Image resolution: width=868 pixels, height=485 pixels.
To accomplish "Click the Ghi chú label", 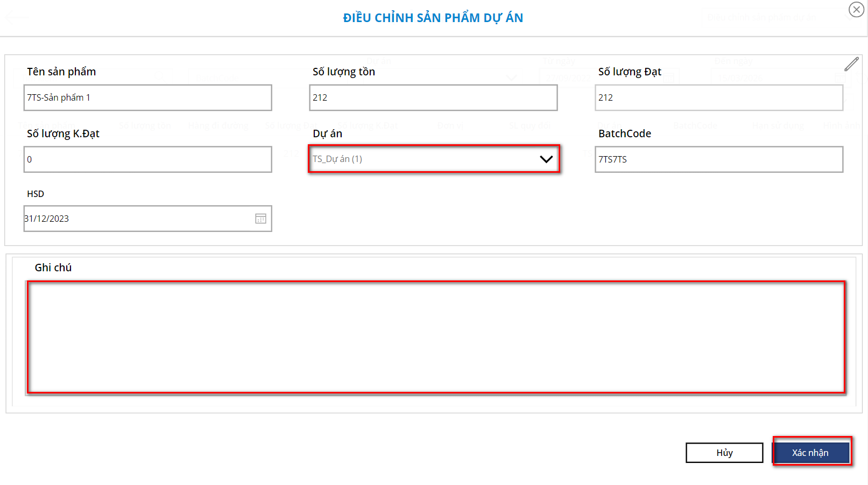I will pyautogui.click(x=53, y=268).
